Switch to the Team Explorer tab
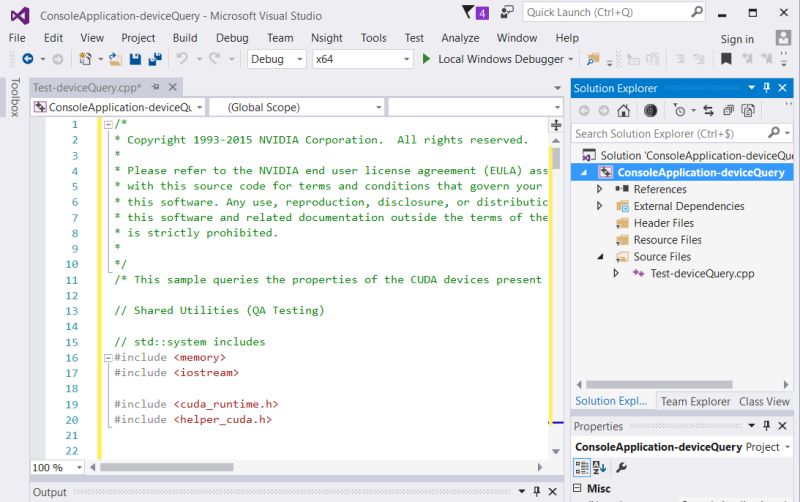 695,401
